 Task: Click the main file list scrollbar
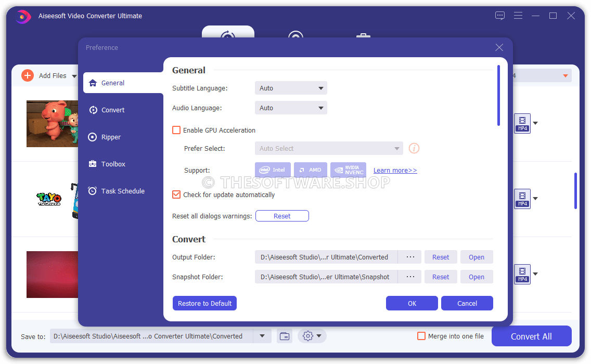(575, 191)
